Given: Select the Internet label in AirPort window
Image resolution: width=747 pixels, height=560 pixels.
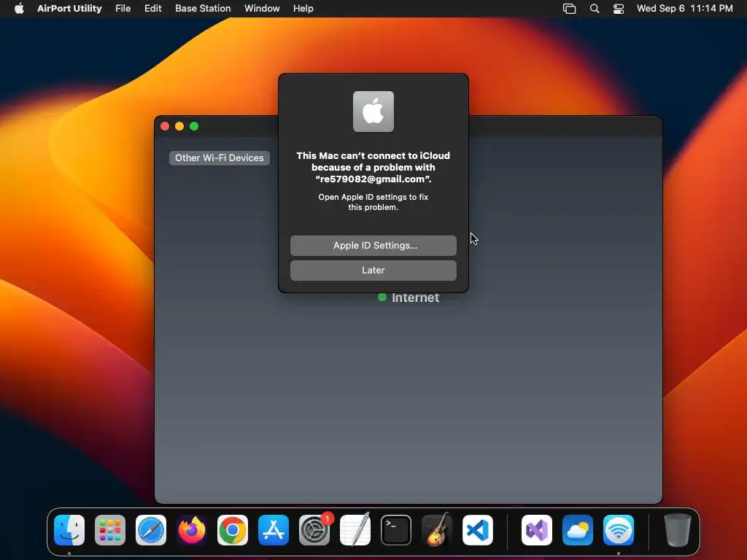Looking at the screenshot, I should (x=415, y=297).
